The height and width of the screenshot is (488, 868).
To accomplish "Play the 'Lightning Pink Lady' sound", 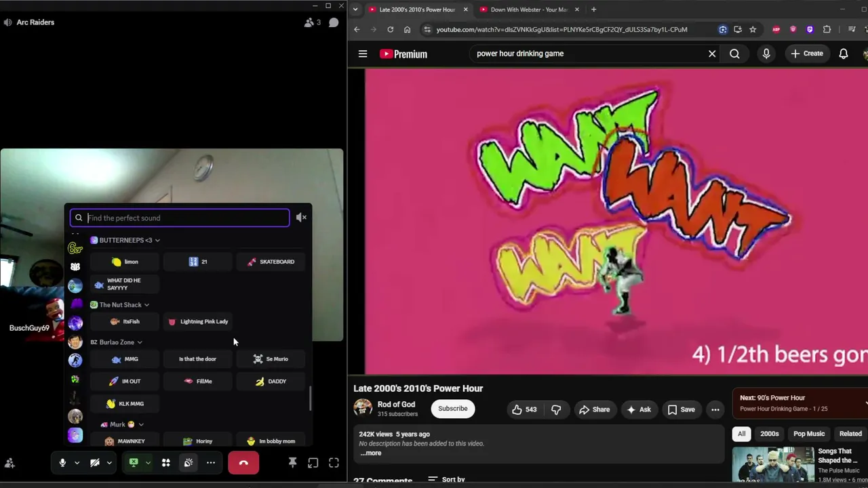I will click(x=198, y=321).
